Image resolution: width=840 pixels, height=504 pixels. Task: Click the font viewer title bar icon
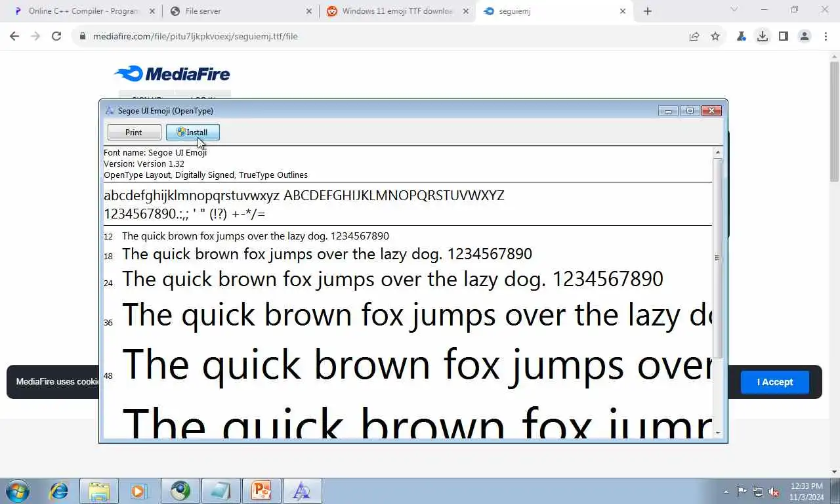[x=110, y=111]
